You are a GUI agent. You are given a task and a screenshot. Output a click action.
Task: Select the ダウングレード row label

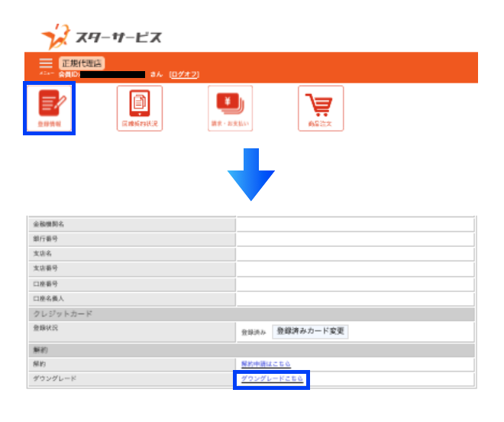[55, 378]
